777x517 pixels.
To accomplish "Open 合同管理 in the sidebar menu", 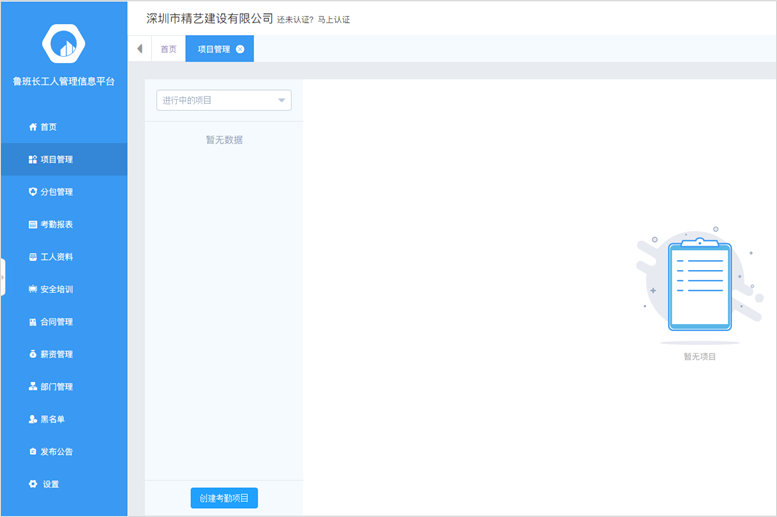I will [56, 322].
